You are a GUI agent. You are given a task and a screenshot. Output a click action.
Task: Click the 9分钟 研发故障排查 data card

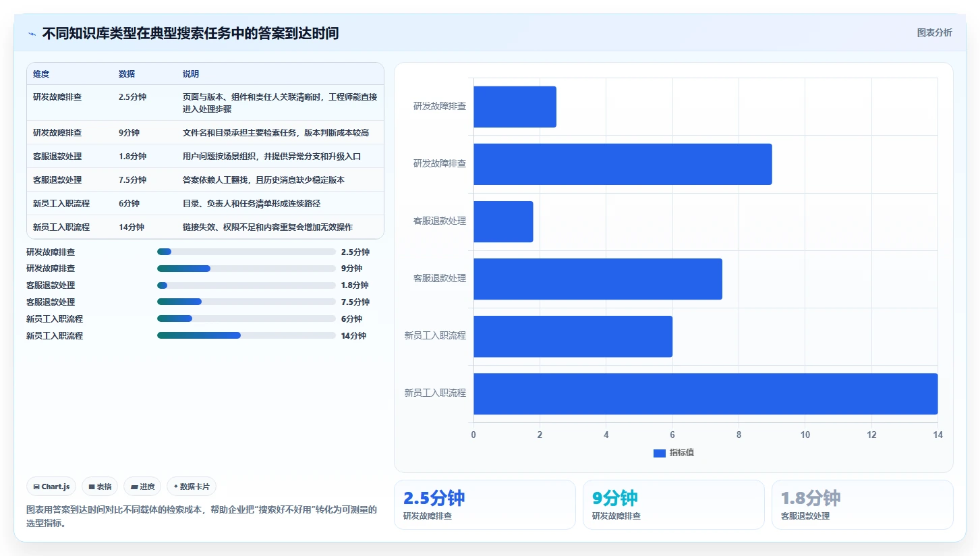tap(674, 505)
